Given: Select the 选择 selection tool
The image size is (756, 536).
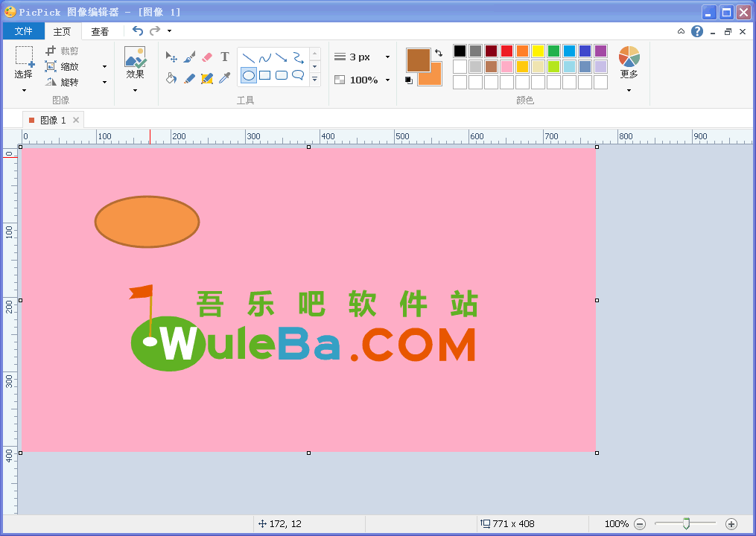Looking at the screenshot, I should tap(24, 62).
